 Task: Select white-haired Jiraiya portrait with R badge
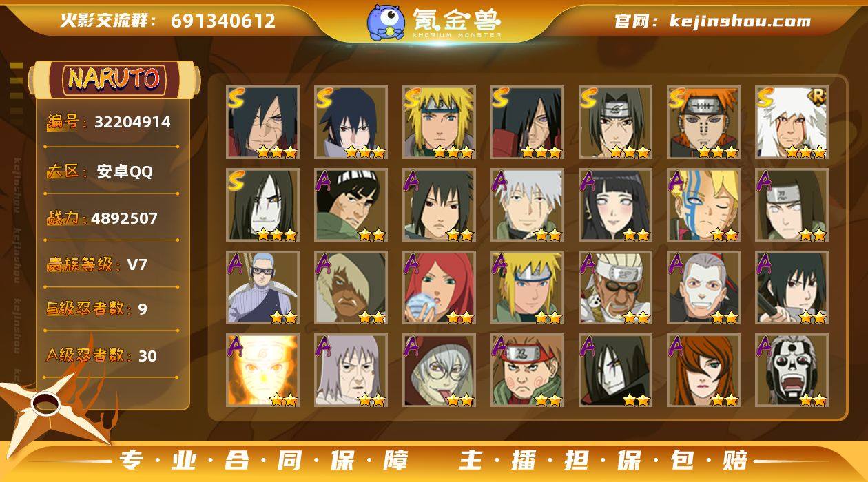point(792,123)
